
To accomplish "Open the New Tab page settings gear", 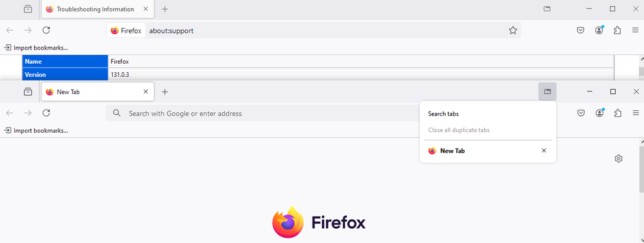I will point(618,159).
